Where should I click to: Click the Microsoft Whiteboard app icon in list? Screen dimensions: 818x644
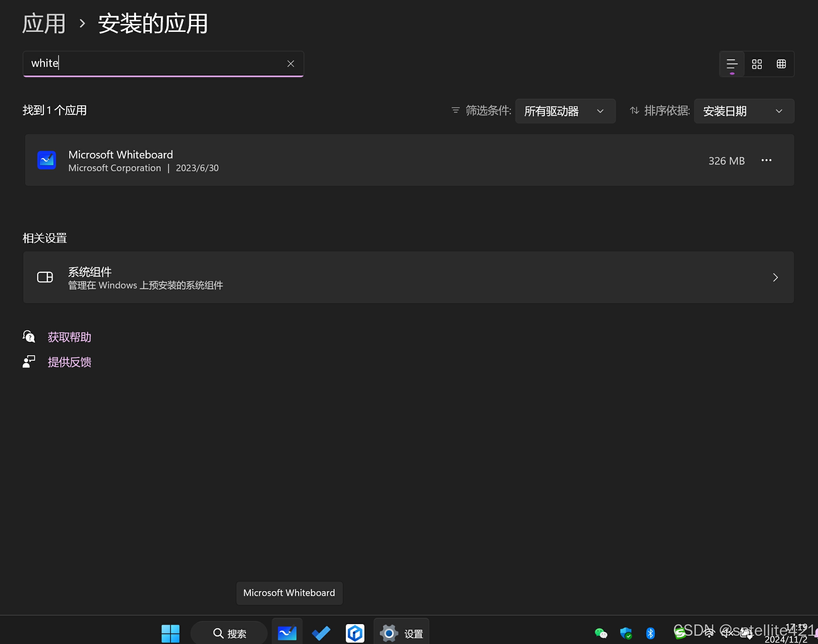click(x=47, y=160)
